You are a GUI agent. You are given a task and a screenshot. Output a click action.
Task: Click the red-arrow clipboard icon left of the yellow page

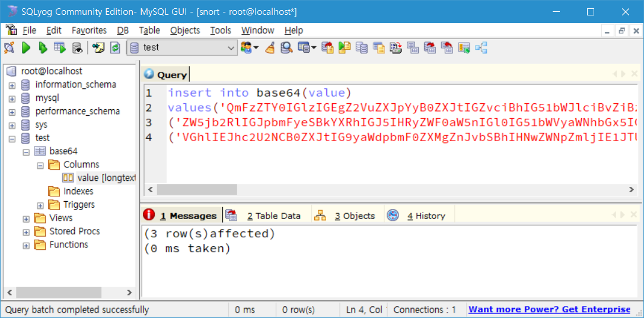pyautogui.click(x=327, y=47)
